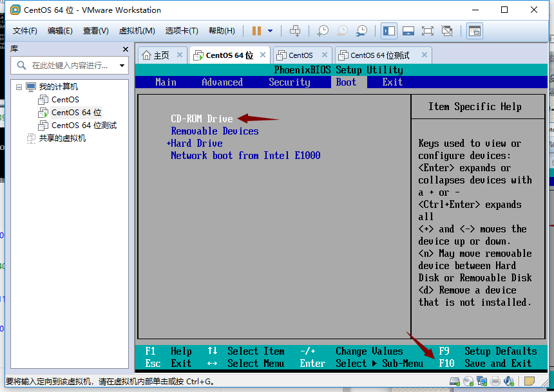Select the BIOS Main menu
The image size is (554, 392).
(x=166, y=82)
